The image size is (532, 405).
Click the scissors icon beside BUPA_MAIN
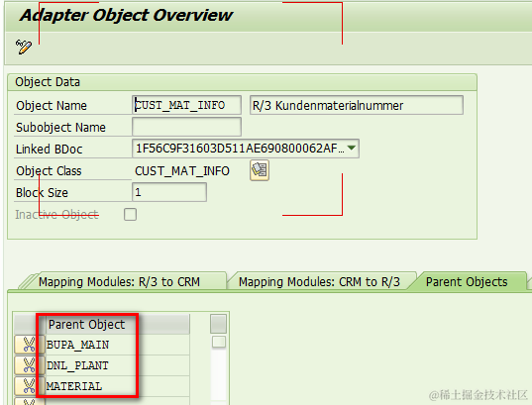click(29, 345)
